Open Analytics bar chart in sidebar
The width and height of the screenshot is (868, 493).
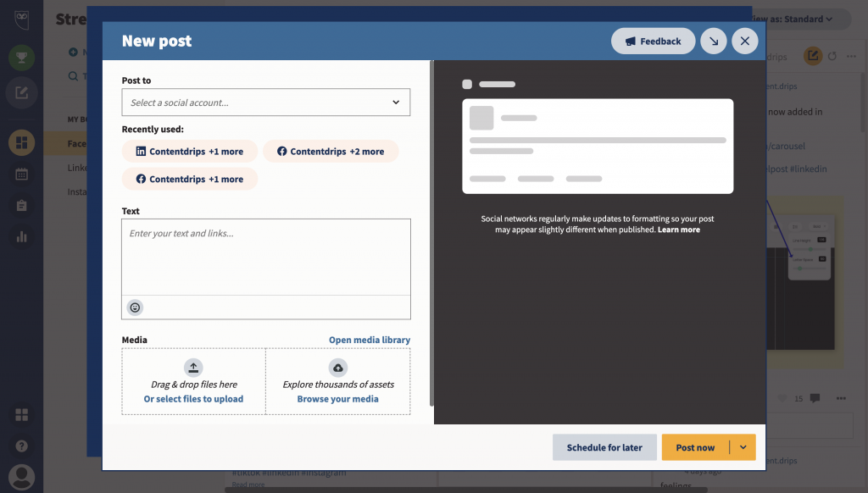click(x=21, y=236)
